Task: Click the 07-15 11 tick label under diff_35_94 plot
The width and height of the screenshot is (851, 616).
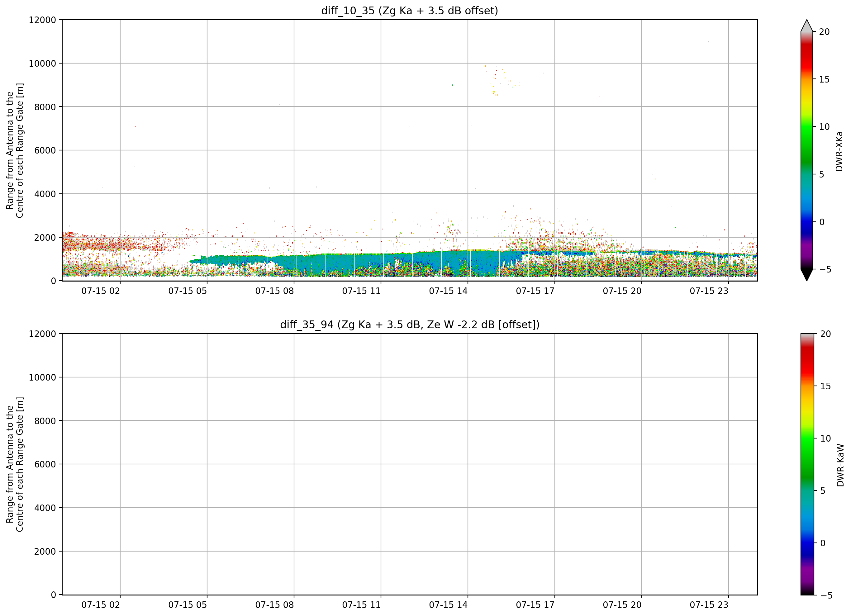Action: click(x=361, y=605)
